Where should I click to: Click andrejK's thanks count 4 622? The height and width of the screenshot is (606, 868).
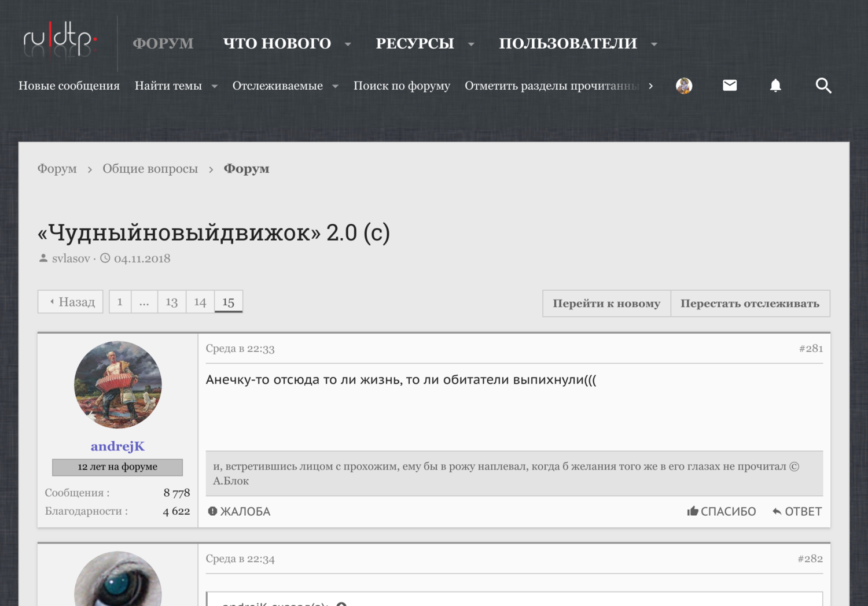click(176, 511)
